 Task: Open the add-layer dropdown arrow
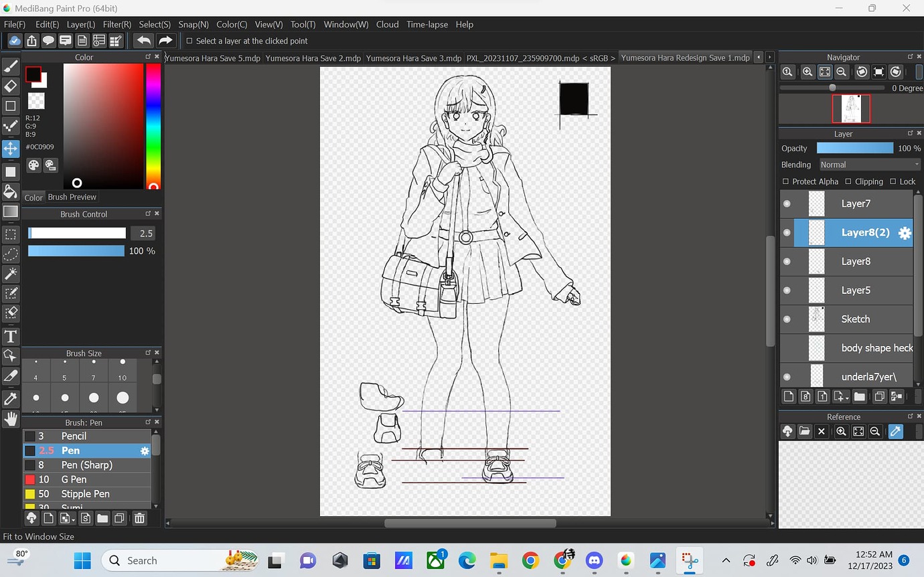pyautogui.click(x=846, y=399)
